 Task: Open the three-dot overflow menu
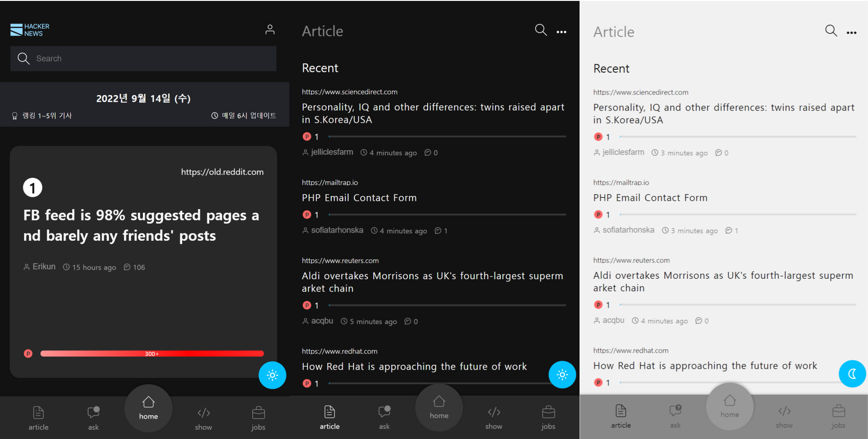pyautogui.click(x=561, y=31)
